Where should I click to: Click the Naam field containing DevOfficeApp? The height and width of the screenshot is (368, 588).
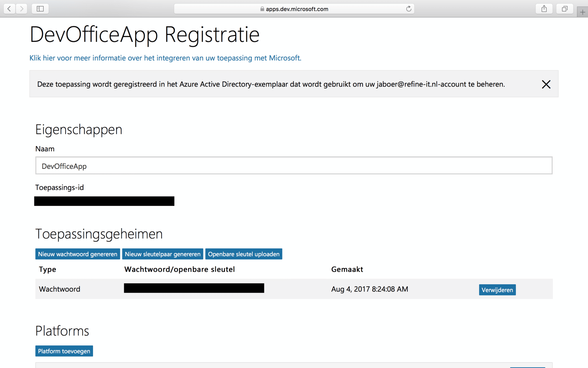pyautogui.click(x=294, y=166)
